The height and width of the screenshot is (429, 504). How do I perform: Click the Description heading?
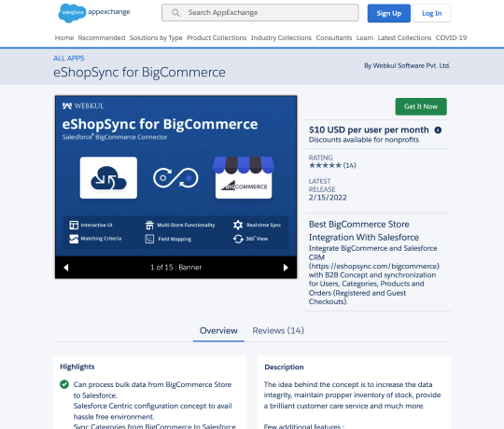tap(284, 367)
